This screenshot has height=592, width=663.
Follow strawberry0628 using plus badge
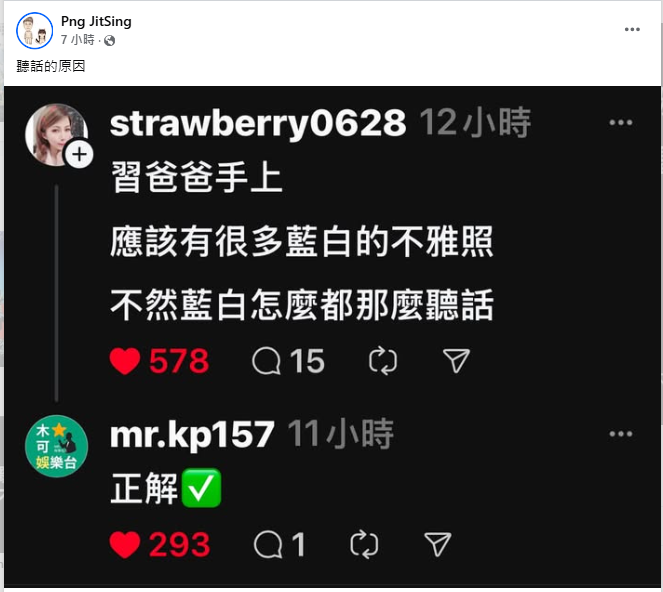coord(79,154)
